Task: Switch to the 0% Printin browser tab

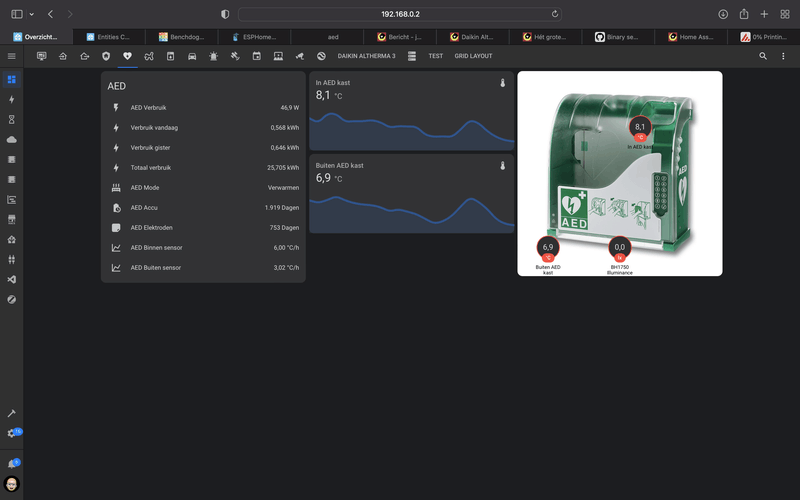Action: [764, 37]
